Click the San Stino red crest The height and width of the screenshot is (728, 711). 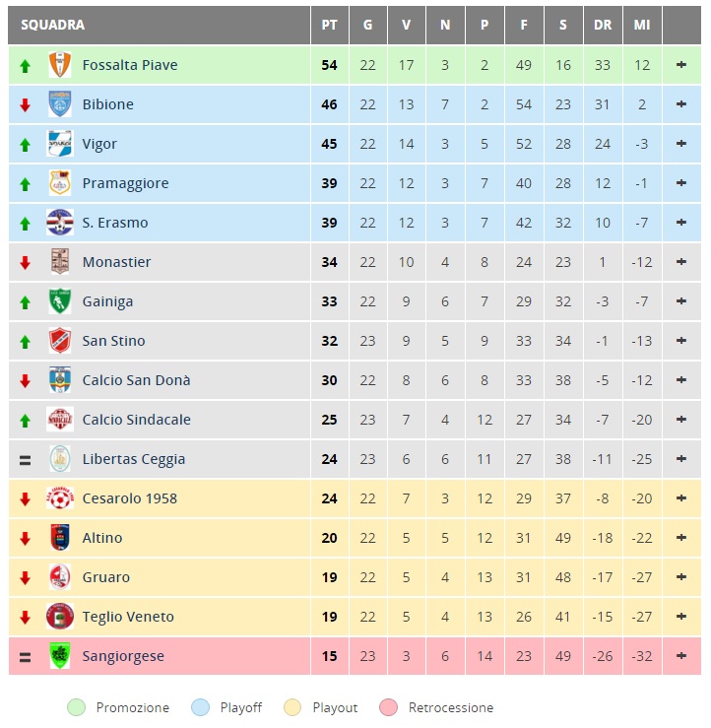(x=60, y=341)
